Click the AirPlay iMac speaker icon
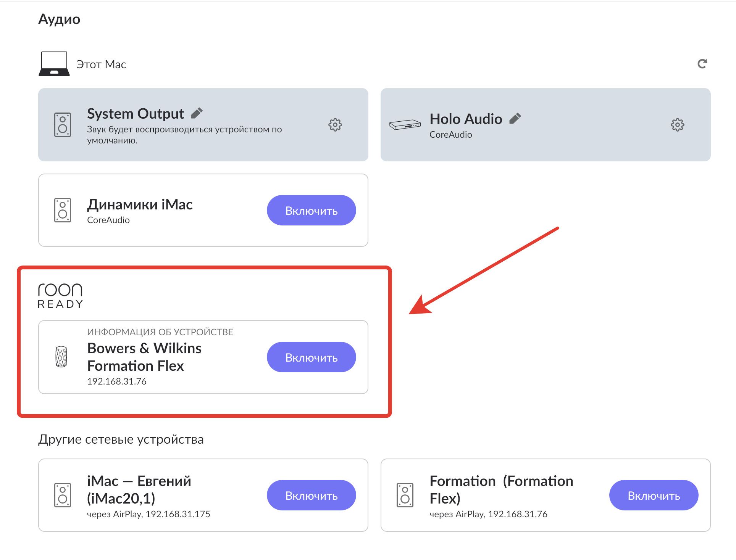 pyautogui.click(x=63, y=495)
